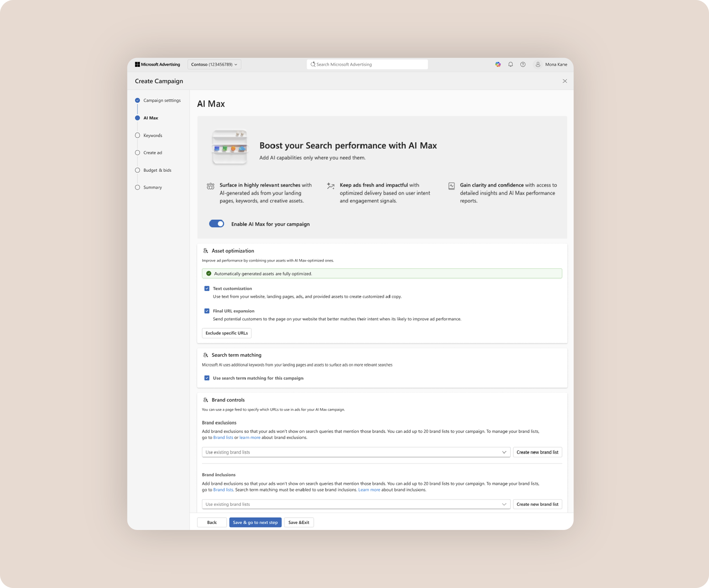Screen dimensions: 709x588
Task: Go to the Create ad step
Action: [x=153, y=153]
